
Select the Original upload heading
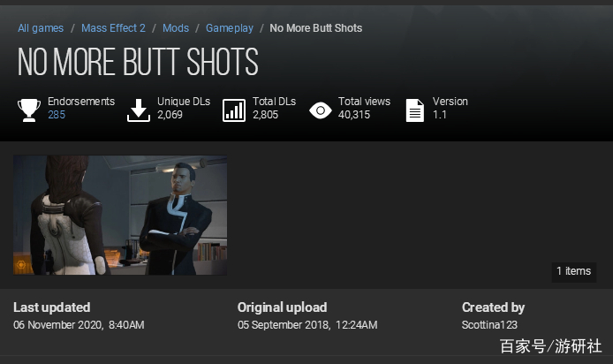pyautogui.click(x=283, y=307)
